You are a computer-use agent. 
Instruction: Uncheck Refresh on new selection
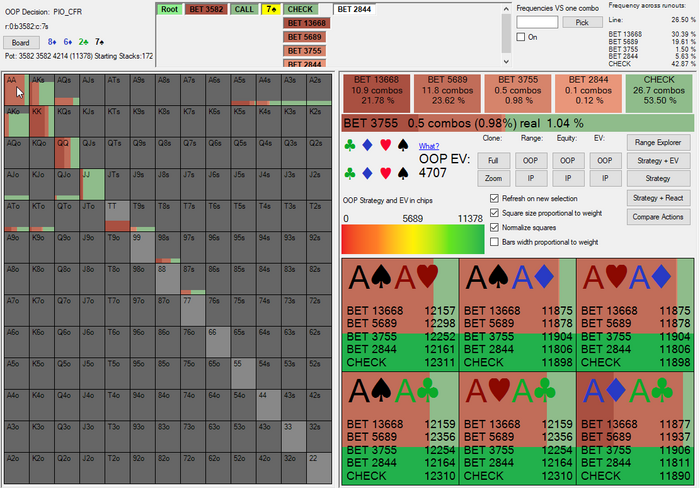click(x=494, y=198)
